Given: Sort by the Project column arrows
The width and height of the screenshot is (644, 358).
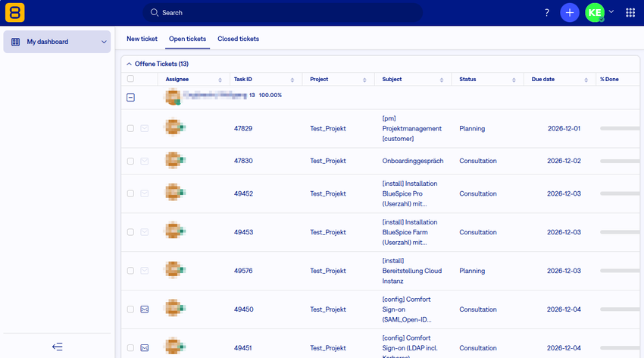Looking at the screenshot, I should pyautogui.click(x=364, y=80).
